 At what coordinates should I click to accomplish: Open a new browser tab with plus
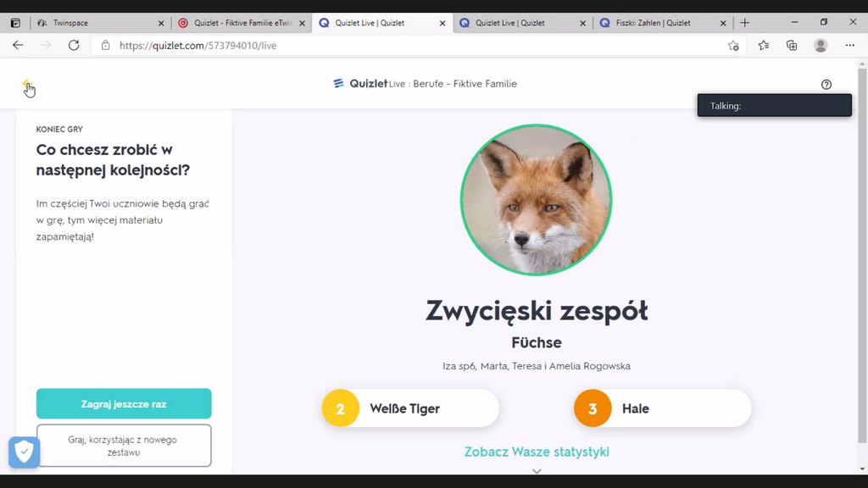(744, 23)
